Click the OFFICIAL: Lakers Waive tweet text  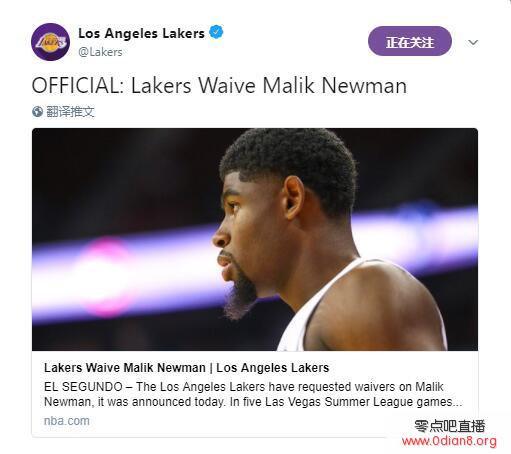coord(219,85)
